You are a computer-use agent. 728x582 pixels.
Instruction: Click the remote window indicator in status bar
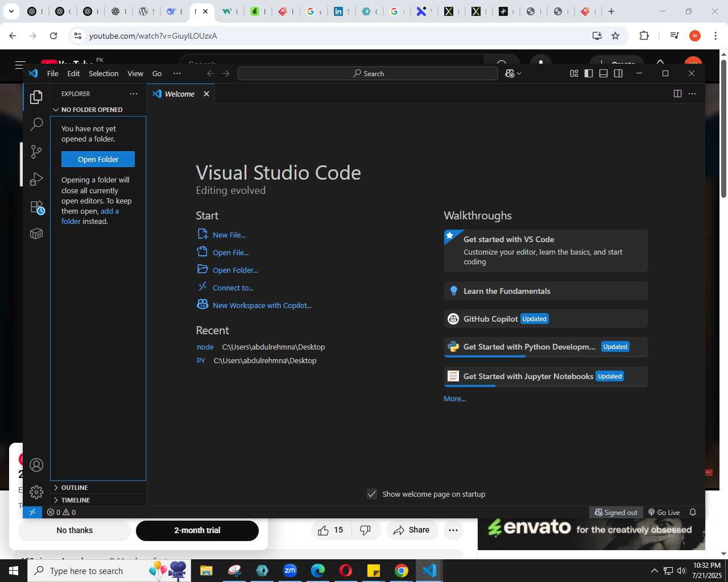coord(32,512)
